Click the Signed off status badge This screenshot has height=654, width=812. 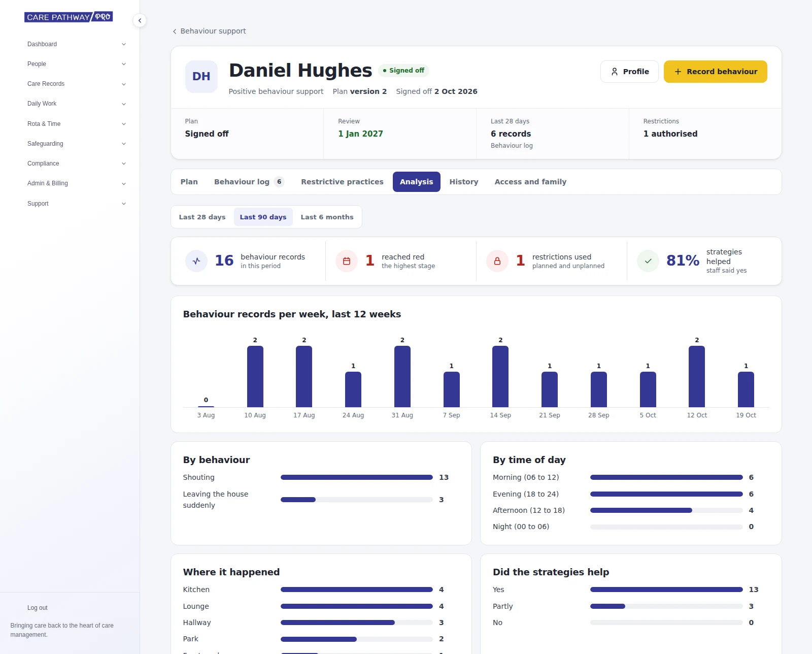403,71
